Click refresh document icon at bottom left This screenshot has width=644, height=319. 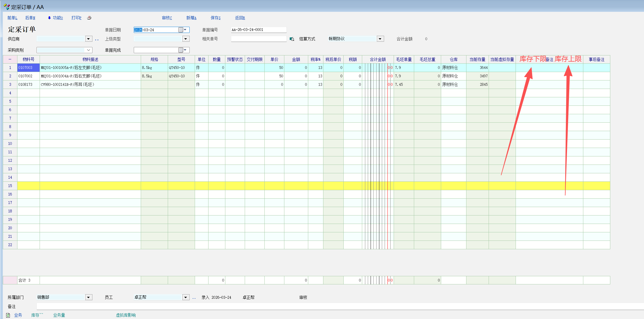click(x=8, y=315)
